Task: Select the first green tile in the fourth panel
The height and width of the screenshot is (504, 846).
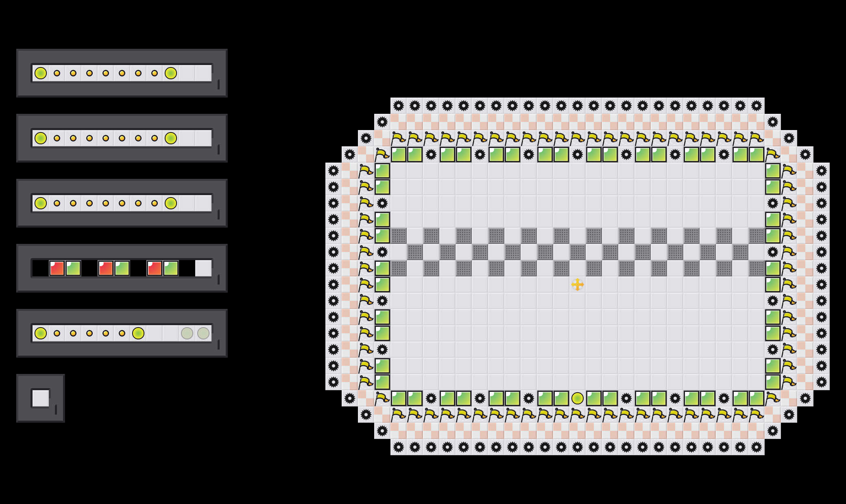Action: pos(73,268)
